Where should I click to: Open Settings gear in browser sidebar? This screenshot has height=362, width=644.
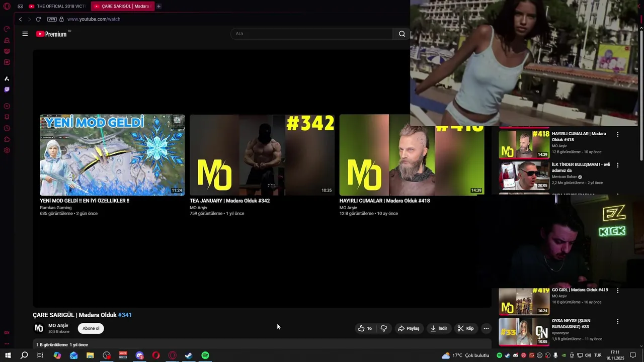(x=7, y=150)
